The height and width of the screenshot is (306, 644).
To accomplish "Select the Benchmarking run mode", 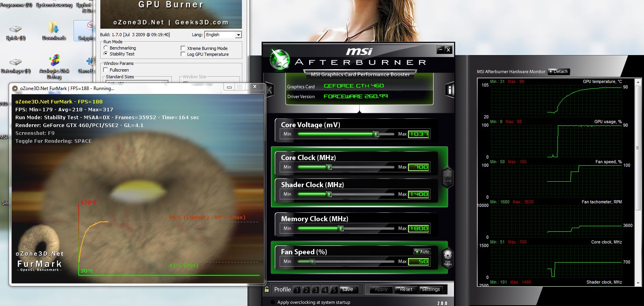I will [106, 48].
